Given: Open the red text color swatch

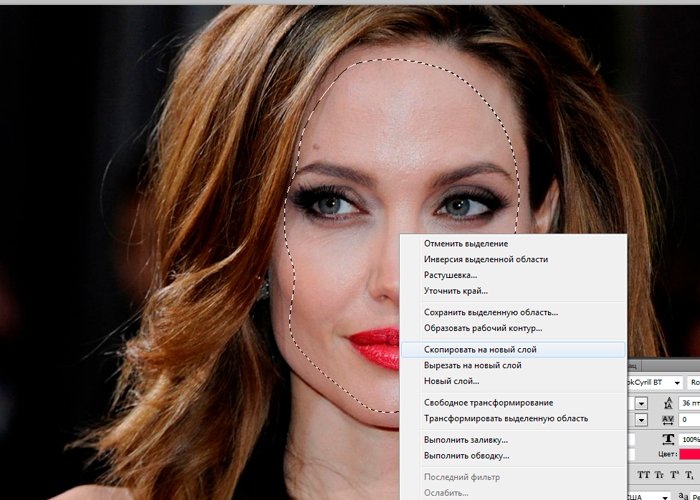Looking at the screenshot, I should [690, 454].
